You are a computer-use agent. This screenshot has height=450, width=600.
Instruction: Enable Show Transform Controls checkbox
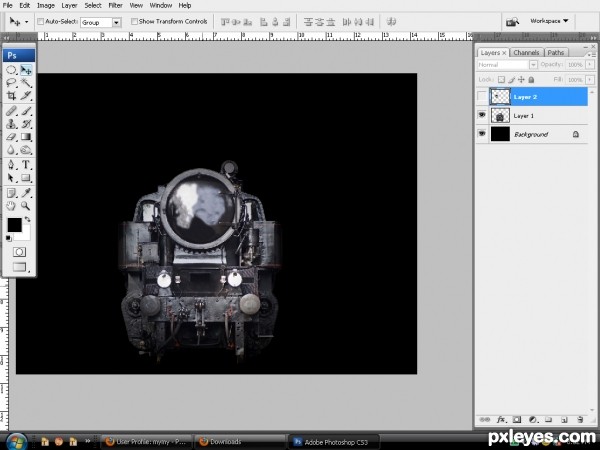[x=134, y=22]
